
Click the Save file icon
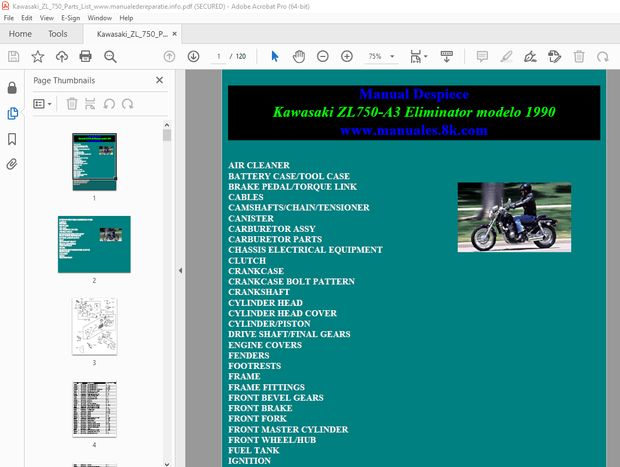pos(13,57)
